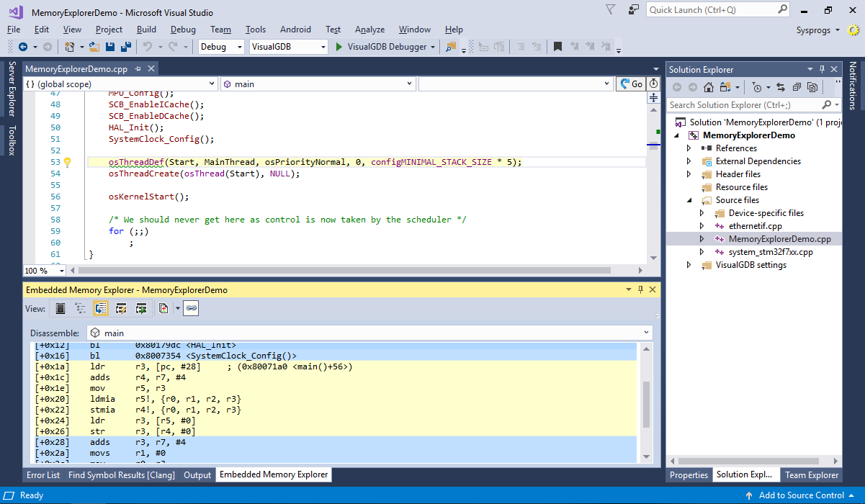The image size is (865, 504).
Task: Open the Analyze menu
Action: (370, 30)
